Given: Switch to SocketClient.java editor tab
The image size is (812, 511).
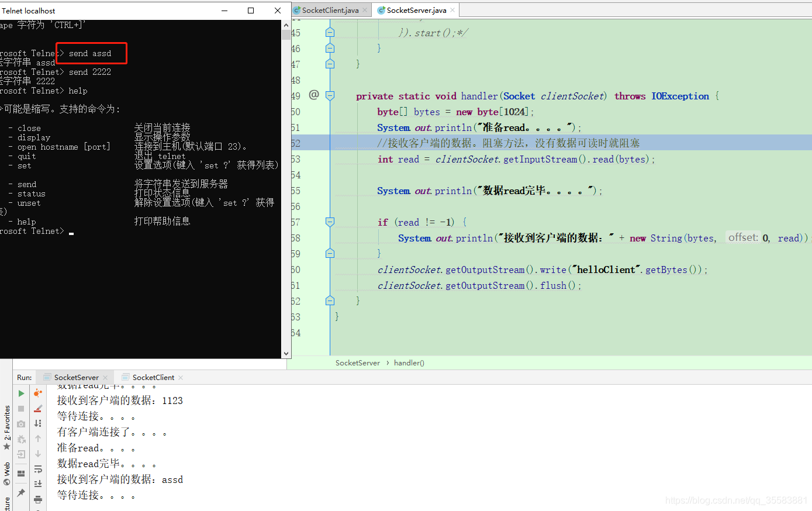Looking at the screenshot, I should (x=330, y=10).
